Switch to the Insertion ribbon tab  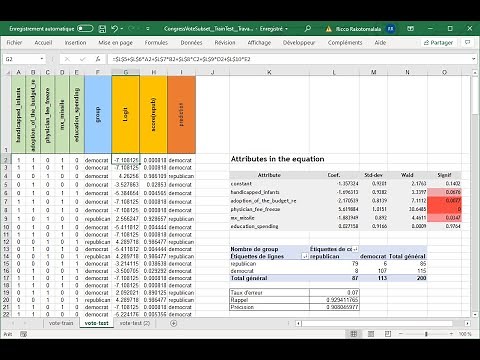(75, 43)
